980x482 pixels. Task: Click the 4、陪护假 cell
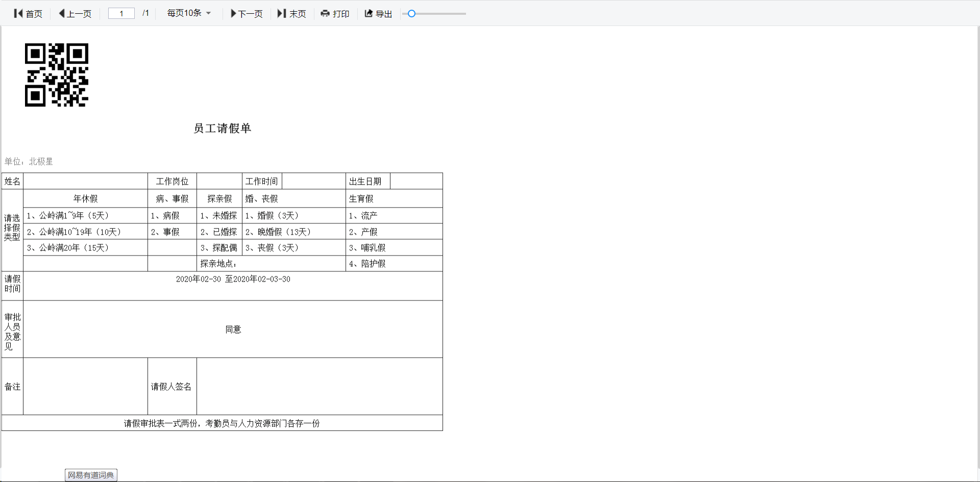point(394,264)
